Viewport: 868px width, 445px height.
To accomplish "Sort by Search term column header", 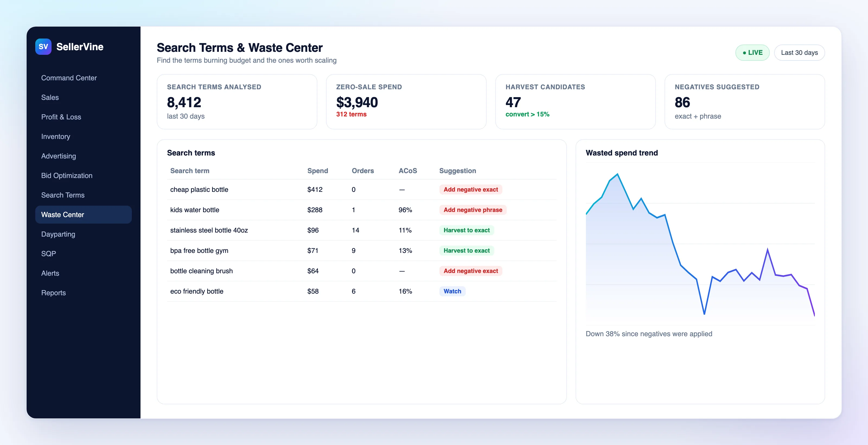I will pos(190,171).
